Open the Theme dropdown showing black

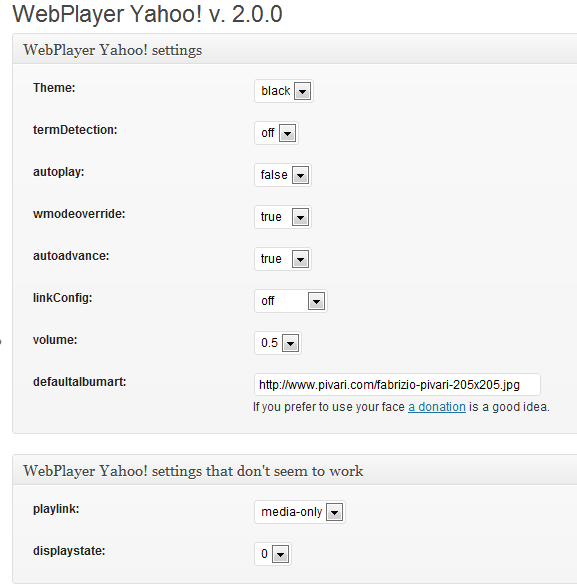coord(284,91)
